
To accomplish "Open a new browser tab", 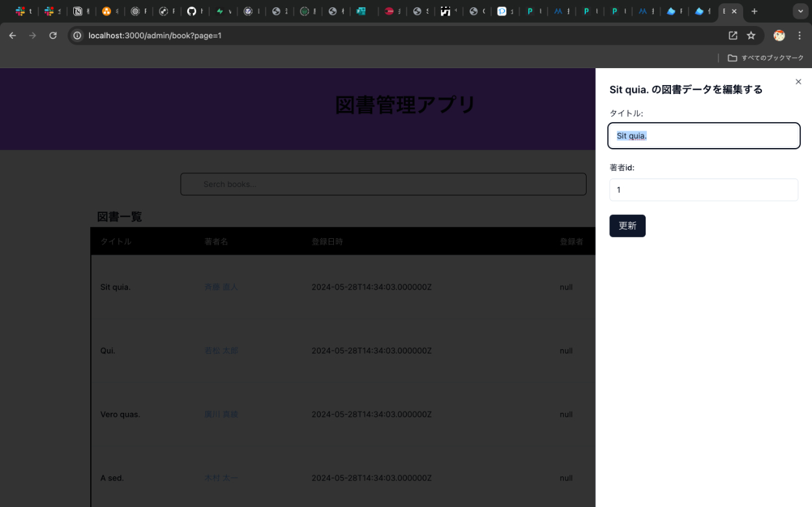I will point(754,12).
